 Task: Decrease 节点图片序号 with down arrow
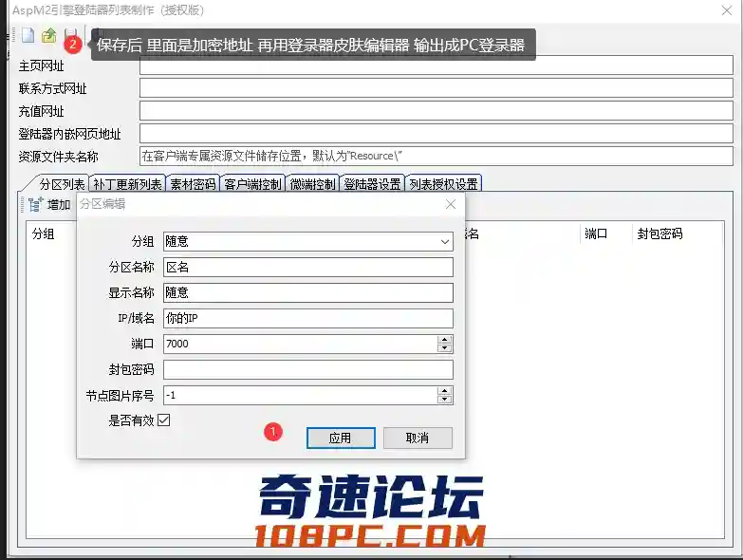point(444,399)
